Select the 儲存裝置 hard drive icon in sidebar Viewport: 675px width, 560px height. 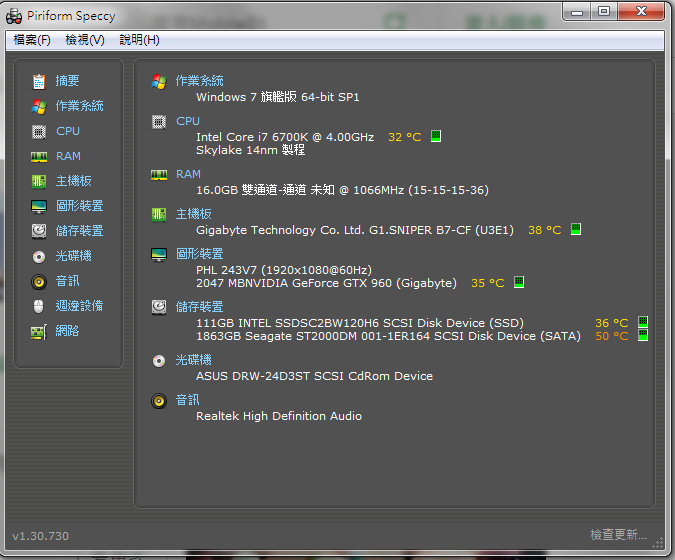pos(39,231)
